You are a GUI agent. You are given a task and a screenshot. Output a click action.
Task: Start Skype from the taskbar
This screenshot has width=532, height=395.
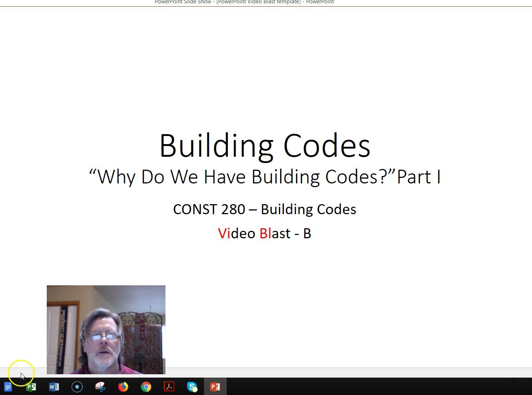pyautogui.click(x=192, y=386)
